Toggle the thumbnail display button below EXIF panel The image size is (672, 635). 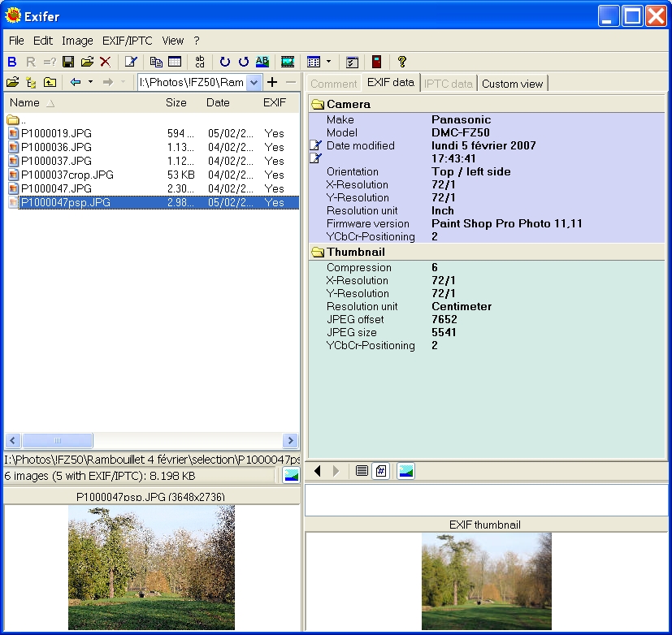(405, 471)
